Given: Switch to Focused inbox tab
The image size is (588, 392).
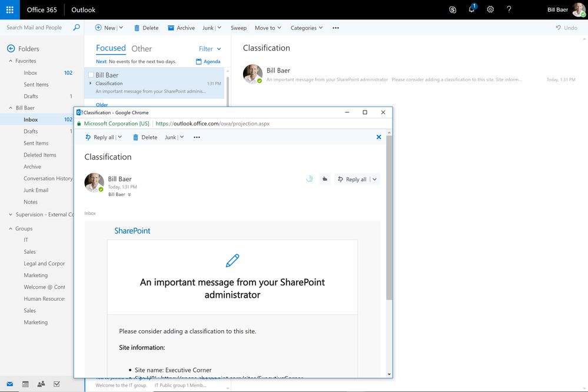Looking at the screenshot, I should pos(111,48).
